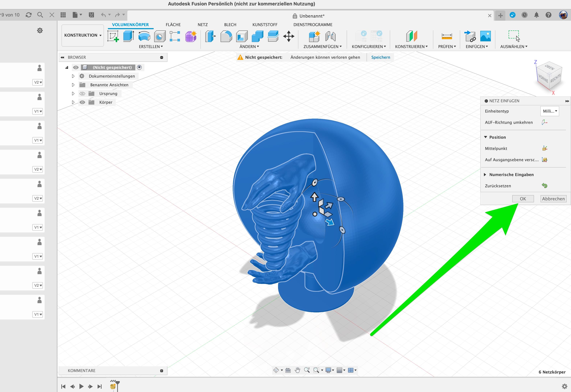Image resolution: width=571 pixels, height=392 pixels.
Task: Click the Move to ground plane icon
Action: click(545, 160)
